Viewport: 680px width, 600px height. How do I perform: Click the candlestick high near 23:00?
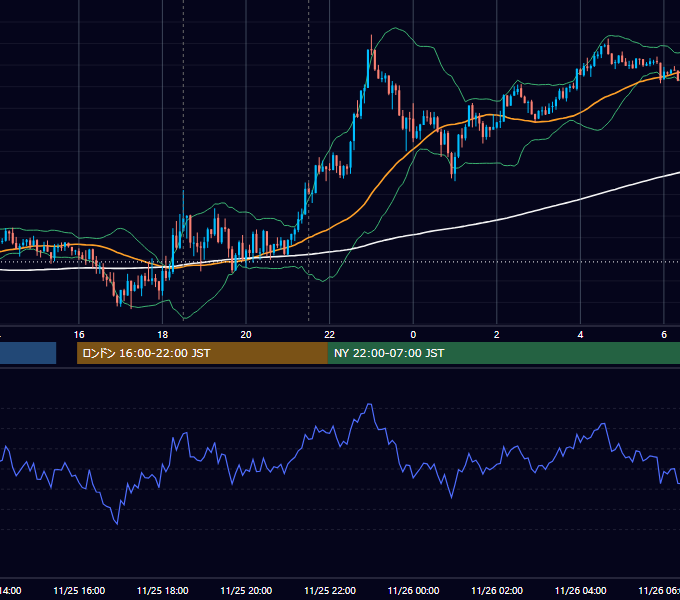(x=372, y=36)
